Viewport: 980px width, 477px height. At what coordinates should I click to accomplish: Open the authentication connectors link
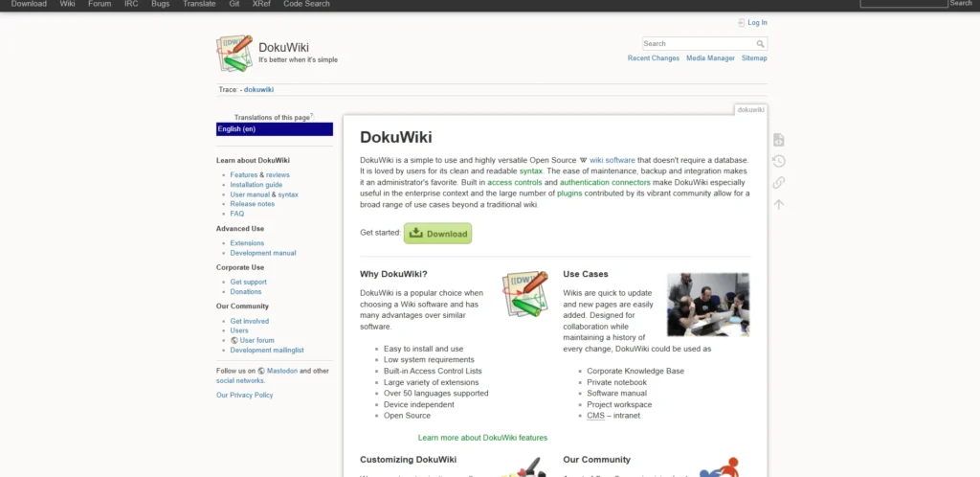(x=605, y=183)
